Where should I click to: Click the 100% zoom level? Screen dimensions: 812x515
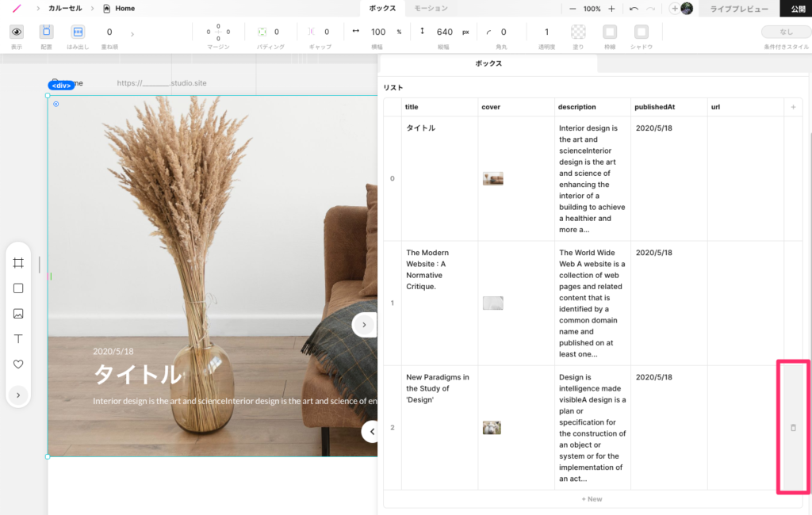pyautogui.click(x=592, y=9)
